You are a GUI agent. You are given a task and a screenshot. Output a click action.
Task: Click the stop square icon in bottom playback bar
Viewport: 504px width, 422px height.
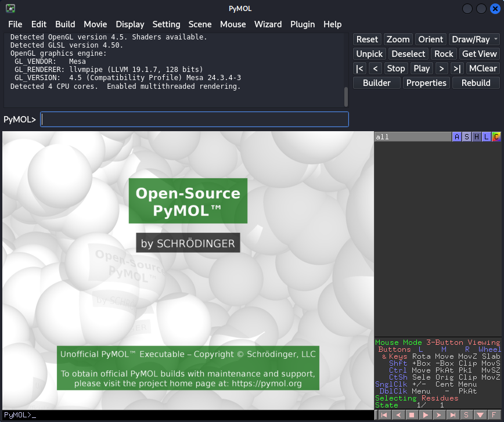(412, 415)
